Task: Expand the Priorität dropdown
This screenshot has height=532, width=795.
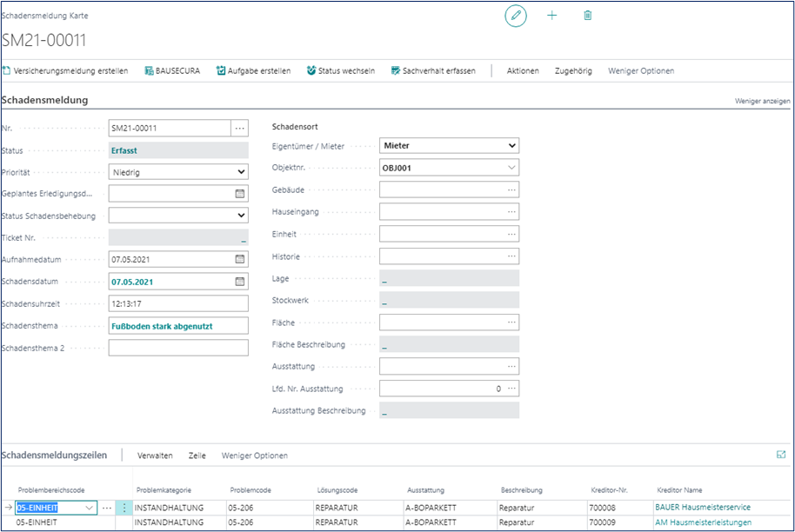Action: 241,172
